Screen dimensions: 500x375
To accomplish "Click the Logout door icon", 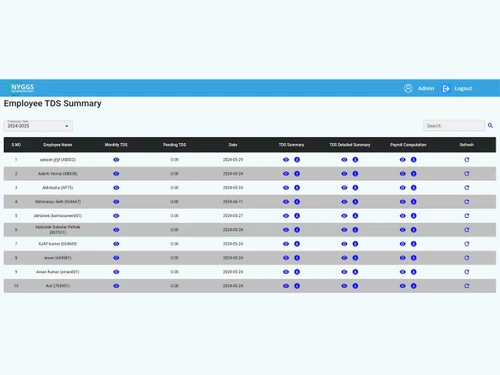I will [446, 88].
